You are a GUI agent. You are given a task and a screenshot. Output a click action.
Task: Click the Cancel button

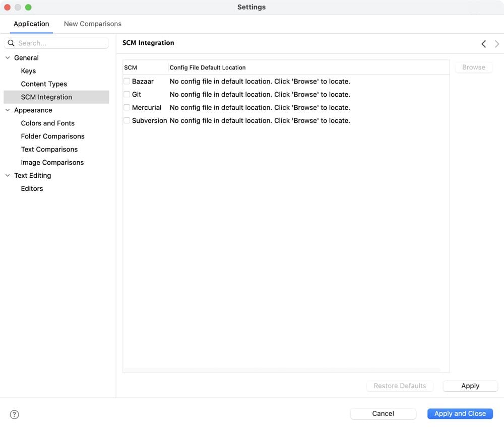point(383,413)
